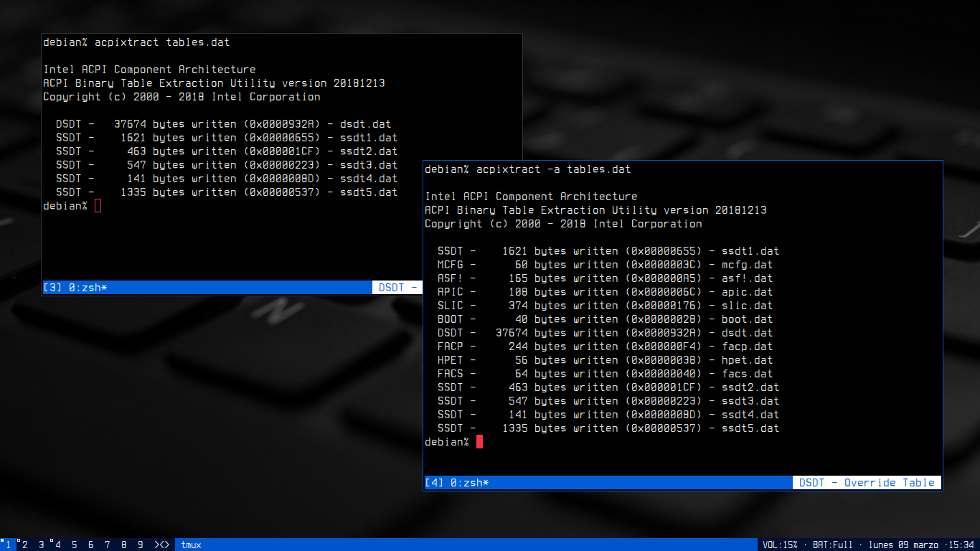Click the dsdt.dat filename in front terminal
980x551 pixels.
click(747, 333)
